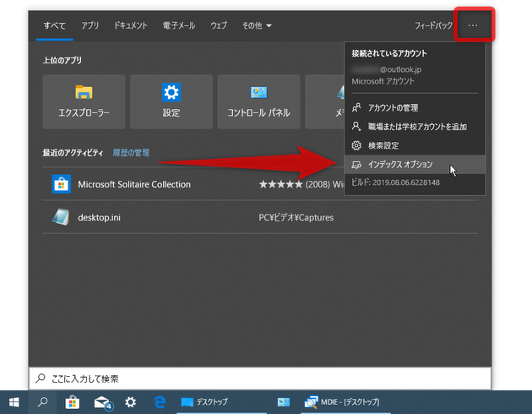Click the Microsoft Solitaire Collection store icon

tap(62, 184)
